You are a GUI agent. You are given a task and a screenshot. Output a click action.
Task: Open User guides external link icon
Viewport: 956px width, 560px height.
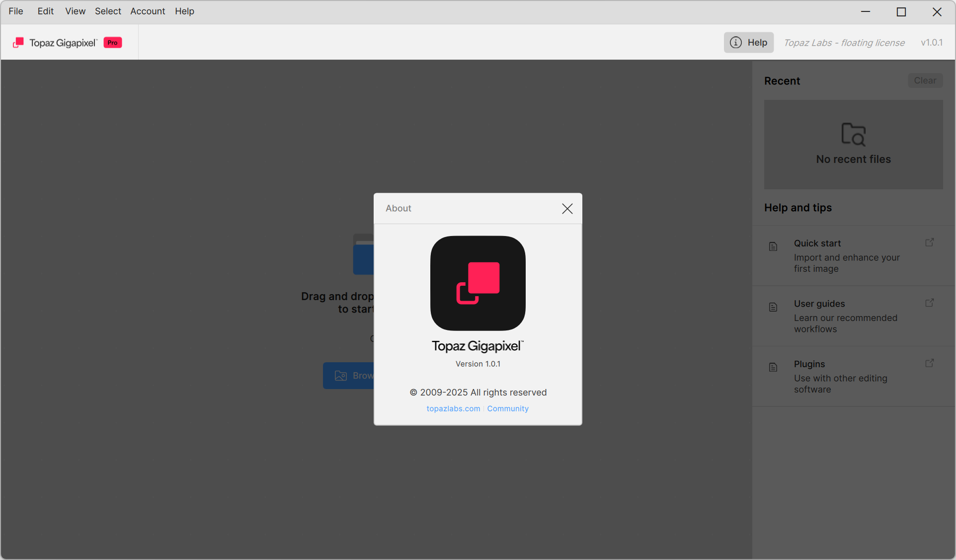tap(929, 303)
